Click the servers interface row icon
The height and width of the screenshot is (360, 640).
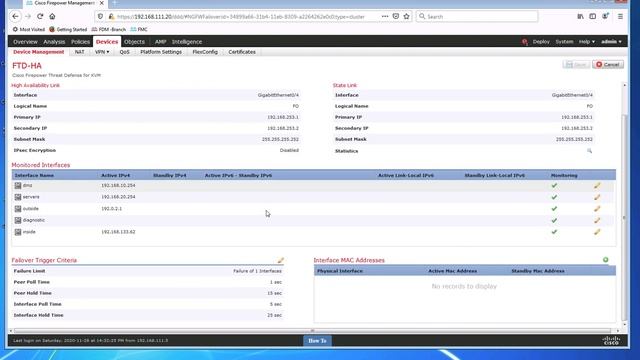(x=18, y=197)
